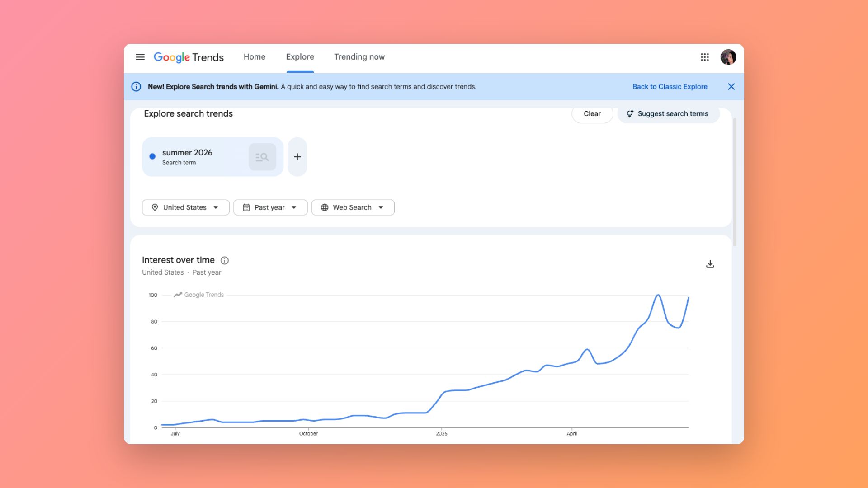Click the search-details icon on the summer 2026 chip
This screenshot has height=488, width=868.
tap(262, 157)
